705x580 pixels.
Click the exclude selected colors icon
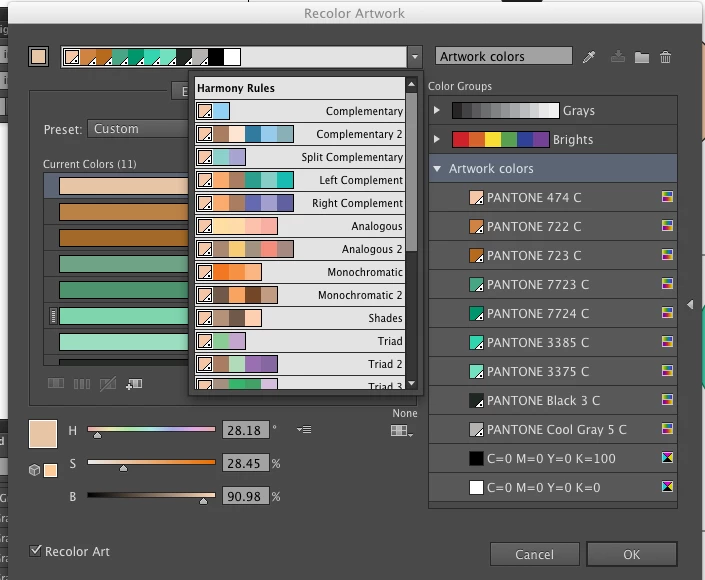pyautogui.click(x=108, y=384)
